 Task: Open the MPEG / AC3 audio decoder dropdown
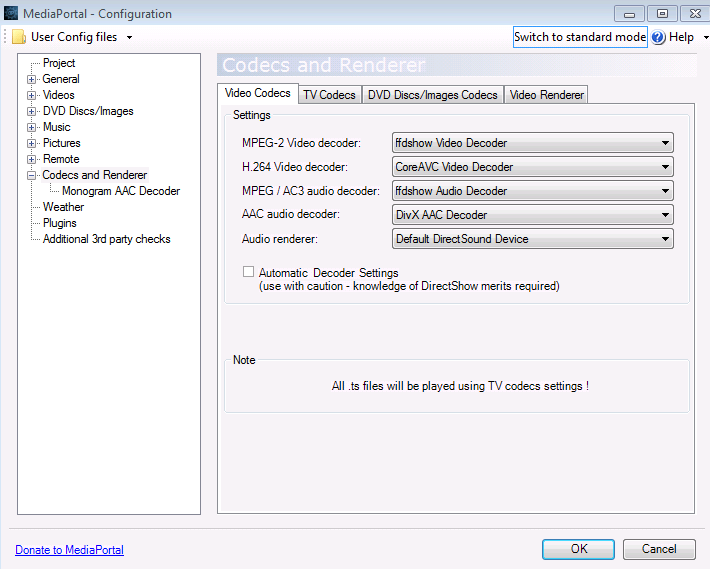click(532, 191)
